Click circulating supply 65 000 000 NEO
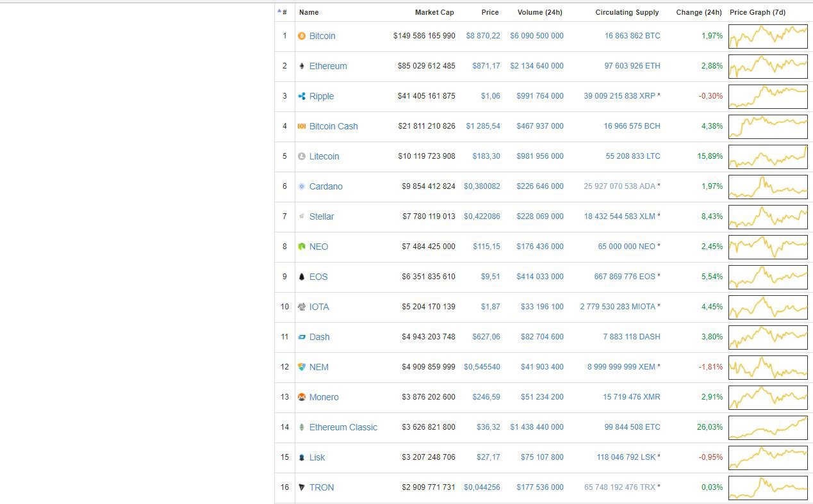 (627, 247)
